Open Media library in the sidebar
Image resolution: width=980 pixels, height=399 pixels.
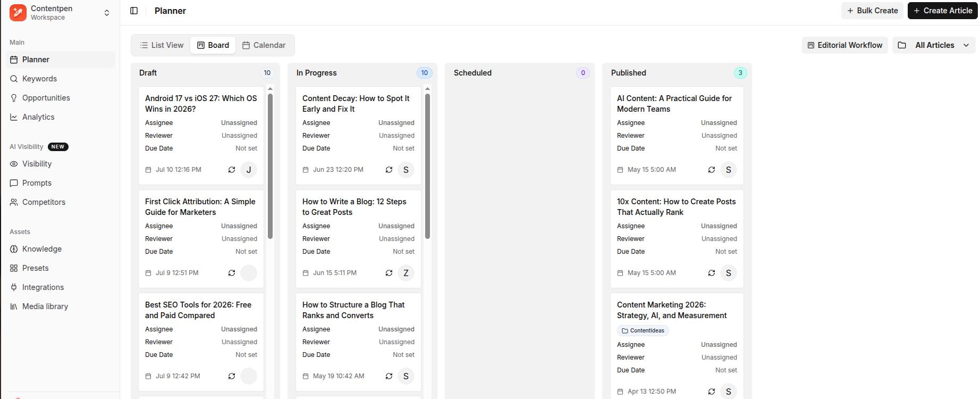click(x=60, y=306)
